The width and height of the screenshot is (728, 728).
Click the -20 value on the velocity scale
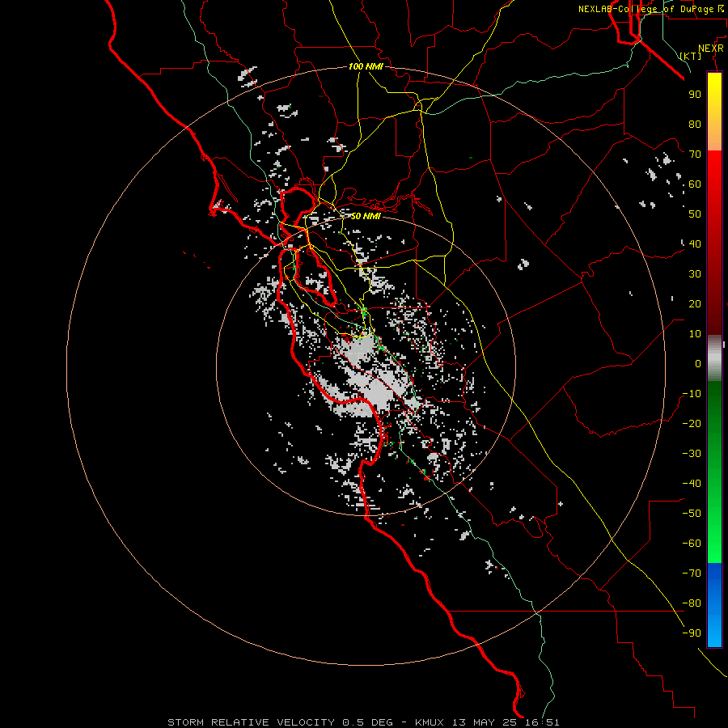692,423
